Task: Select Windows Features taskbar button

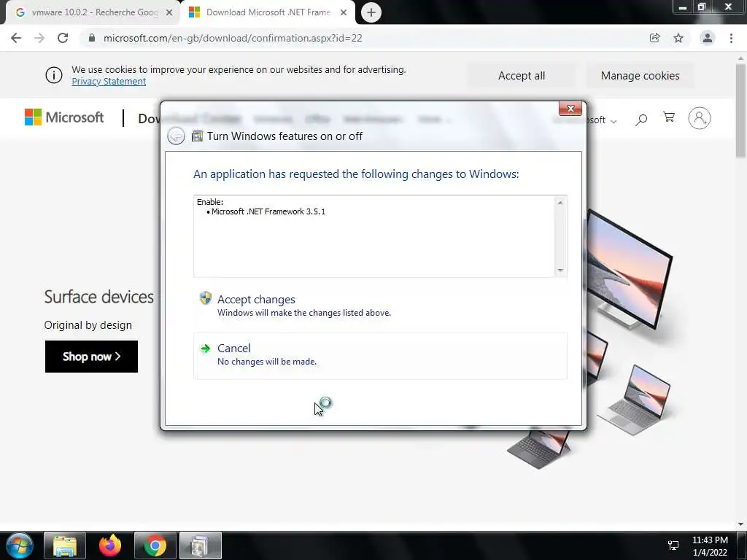Action: 201,545
